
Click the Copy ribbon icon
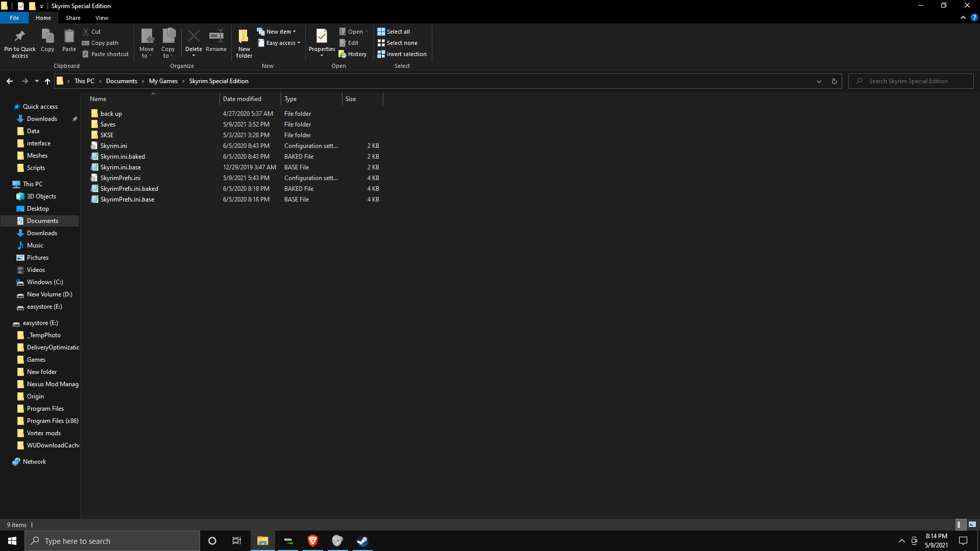coord(47,36)
